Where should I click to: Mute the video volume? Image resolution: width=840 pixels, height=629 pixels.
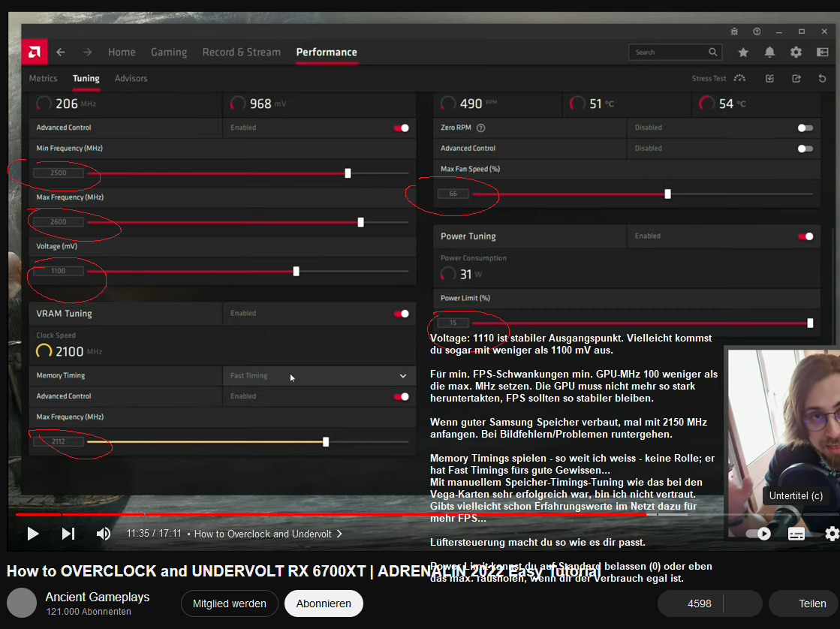[104, 534]
